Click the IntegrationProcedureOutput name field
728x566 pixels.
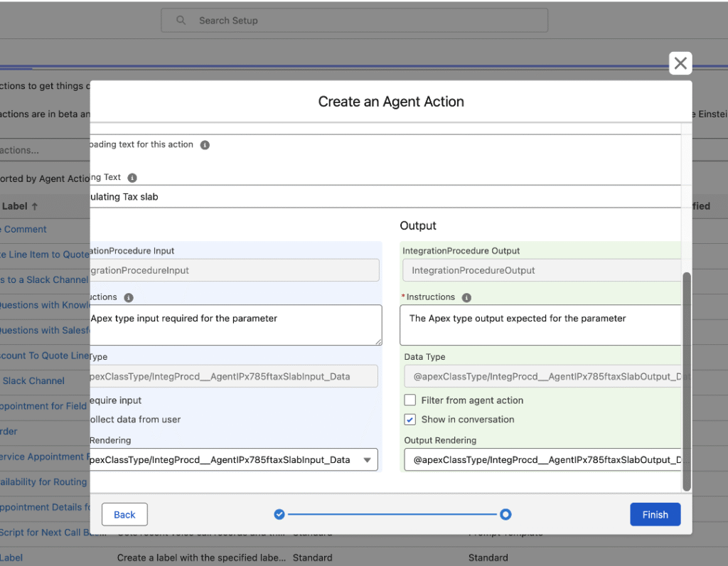(542, 270)
